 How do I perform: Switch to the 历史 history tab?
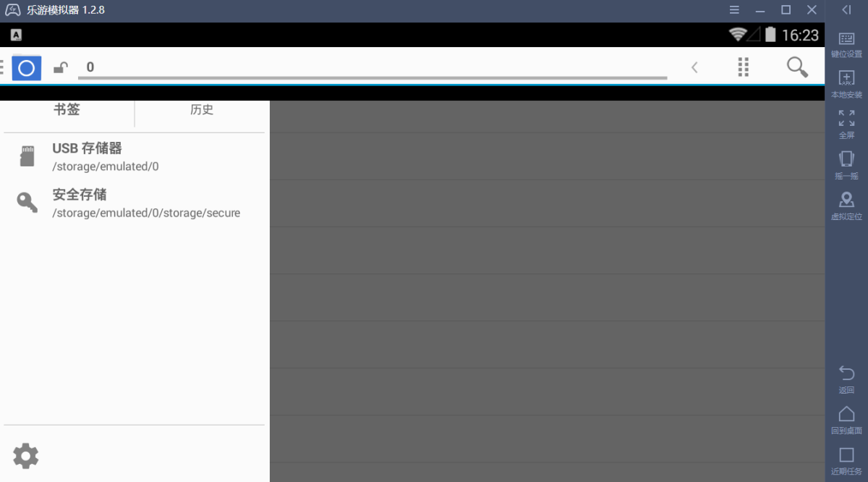tap(202, 110)
